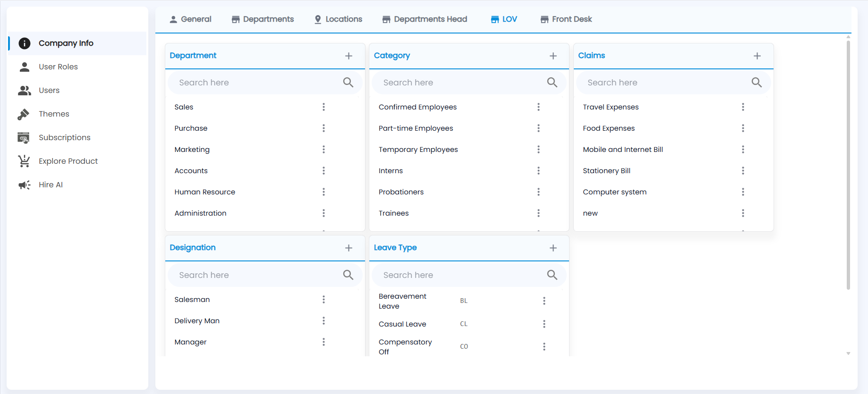Click the Designation search magnifier icon

click(x=348, y=275)
